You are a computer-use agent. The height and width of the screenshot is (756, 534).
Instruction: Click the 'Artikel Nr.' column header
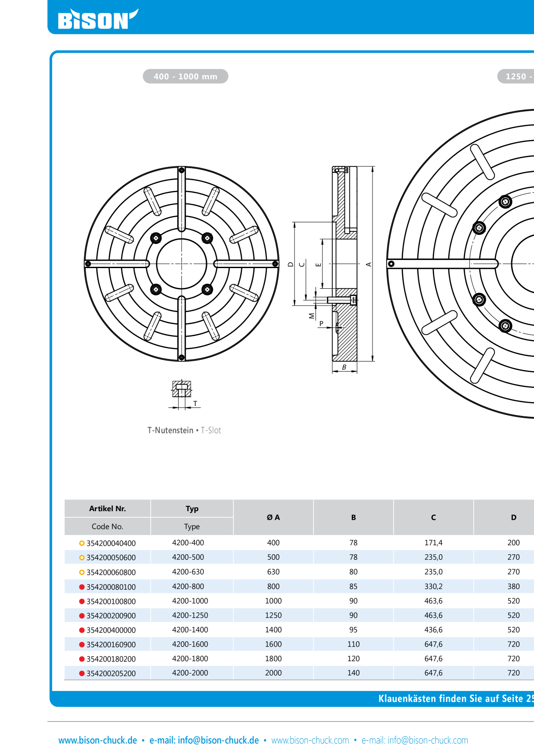pyautogui.click(x=108, y=509)
